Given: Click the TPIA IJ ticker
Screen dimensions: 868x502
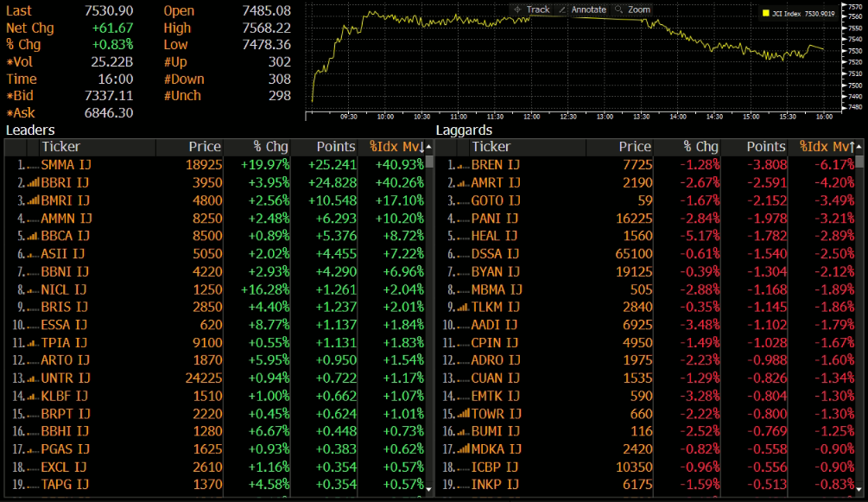Looking at the screenshot, I should pyautogui.click(x=64, y=342).
